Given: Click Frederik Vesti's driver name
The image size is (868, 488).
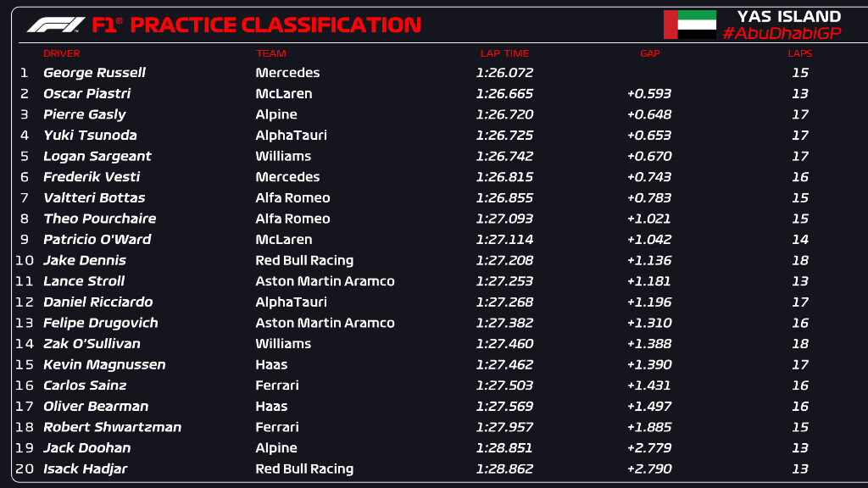Looking at the screenshot, I should click(92, 176).
